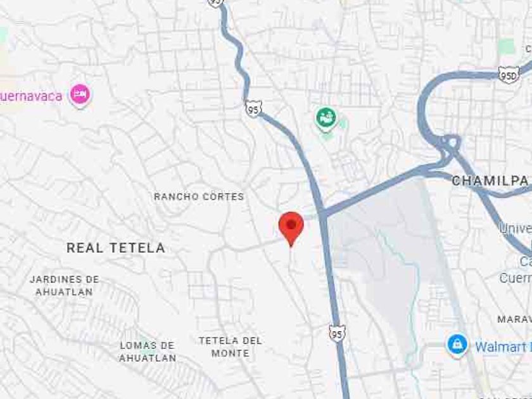532x399 pixels.
Task: Click the 95 shield at the top edge
Action: (x=215, y=3)
